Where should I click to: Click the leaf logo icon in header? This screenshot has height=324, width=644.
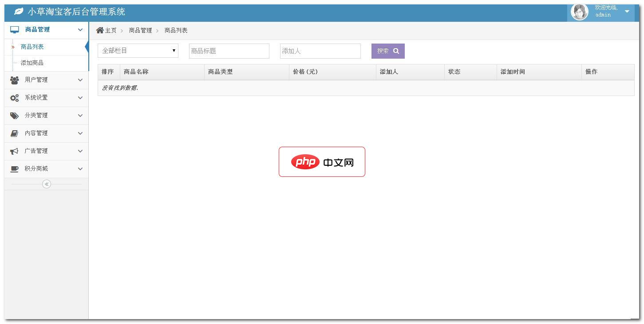pyautogui.click(x=19, y=12)
